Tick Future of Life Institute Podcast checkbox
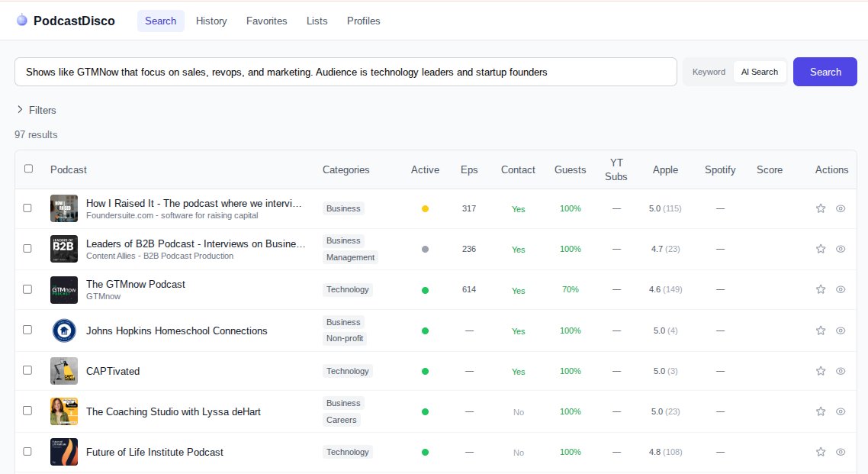This screenshot has height=474, width=868. click(x=27, y=451)
